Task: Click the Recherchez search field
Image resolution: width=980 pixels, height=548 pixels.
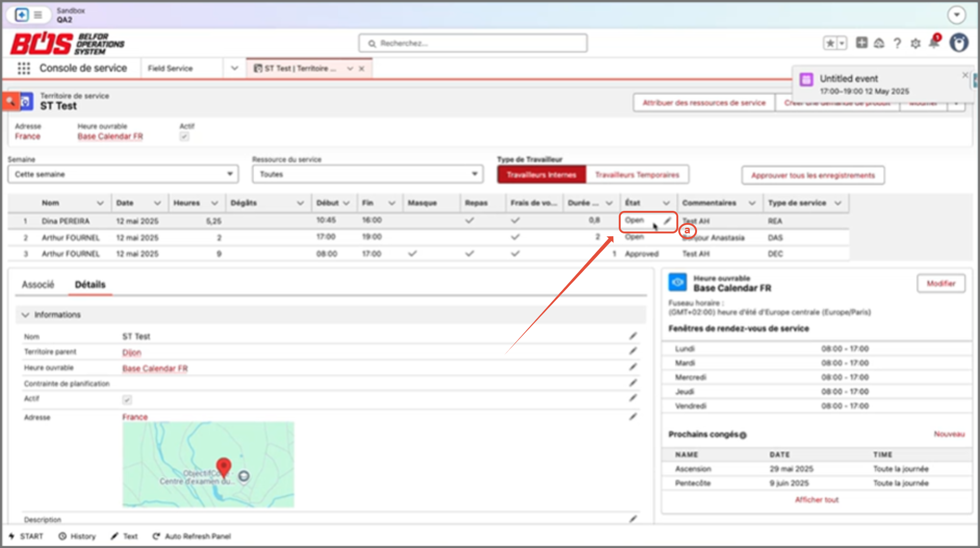Action: [x=473, y=43]
